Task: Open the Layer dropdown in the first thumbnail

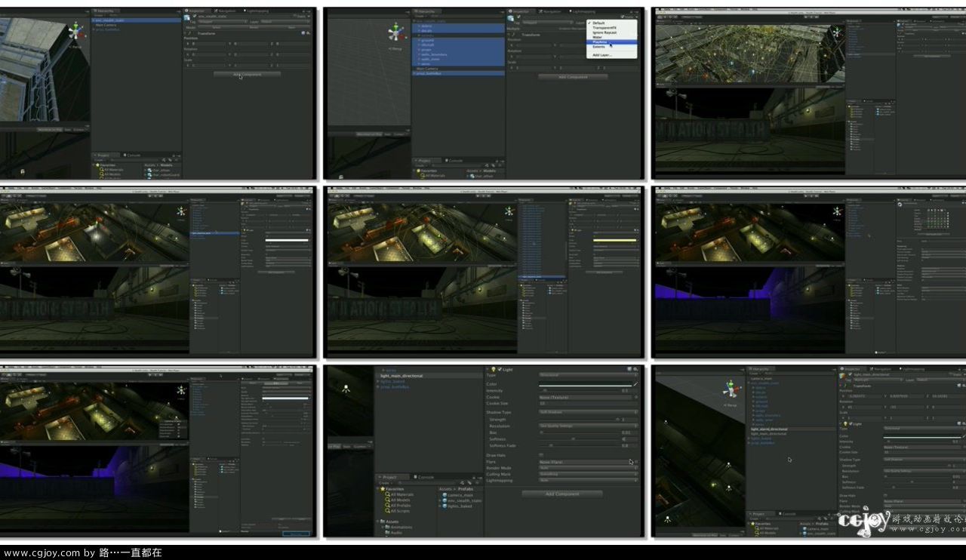Action: (285, 22)
